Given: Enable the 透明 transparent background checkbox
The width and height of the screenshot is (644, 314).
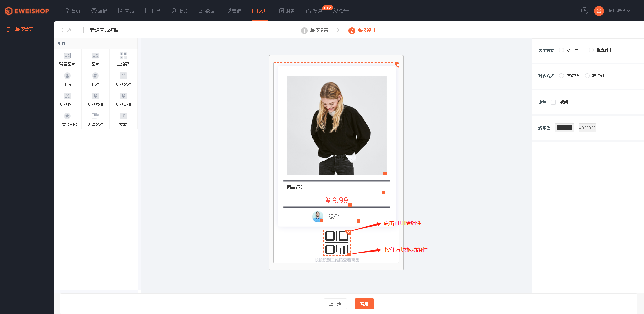Looking at the screenshot, I should click(x=553, y=102).
